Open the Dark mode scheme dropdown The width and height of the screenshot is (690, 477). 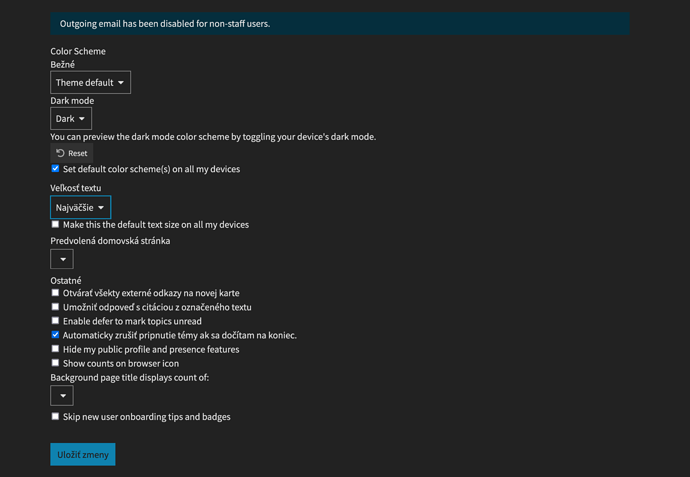tap(71, 118)
